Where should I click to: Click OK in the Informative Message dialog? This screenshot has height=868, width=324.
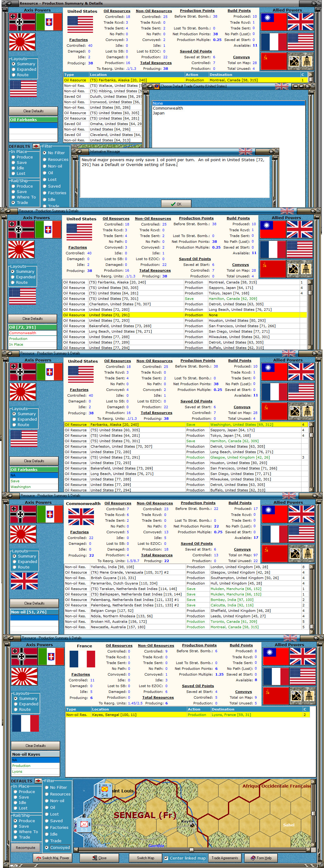[x=176, y=204]
